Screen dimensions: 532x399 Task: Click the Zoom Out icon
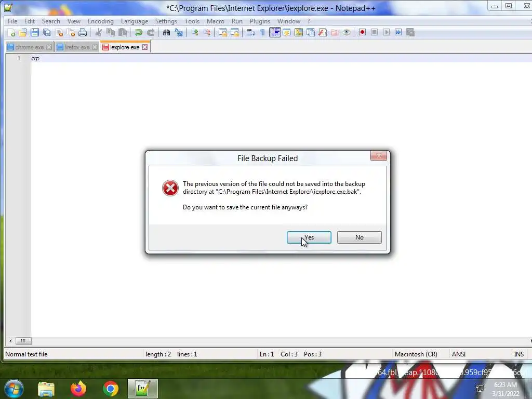click(x=207, y=33)
